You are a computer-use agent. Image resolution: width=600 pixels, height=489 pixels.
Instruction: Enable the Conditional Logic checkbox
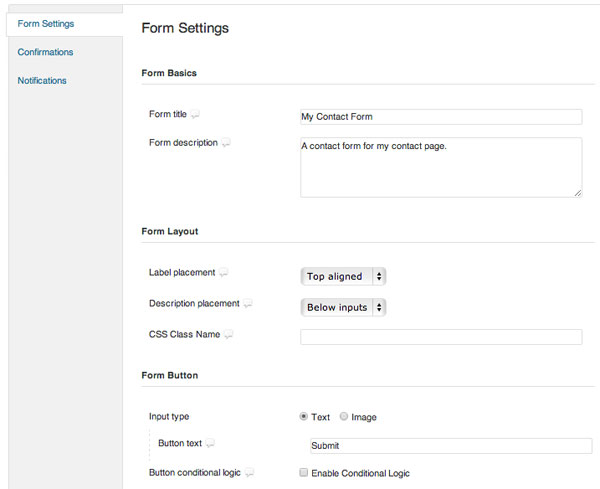tap(303, 473)
